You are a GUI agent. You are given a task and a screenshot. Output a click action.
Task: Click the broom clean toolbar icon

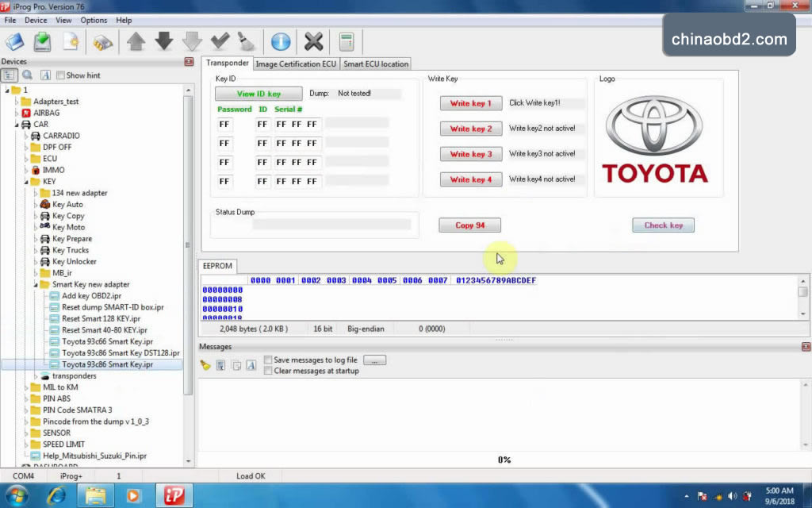[247, 41]
